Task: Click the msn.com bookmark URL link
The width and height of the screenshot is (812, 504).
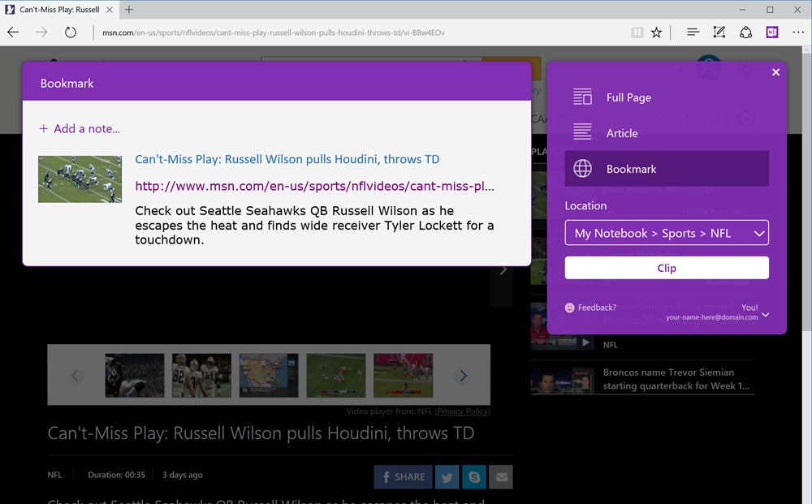Action: [x=314, y=186]
